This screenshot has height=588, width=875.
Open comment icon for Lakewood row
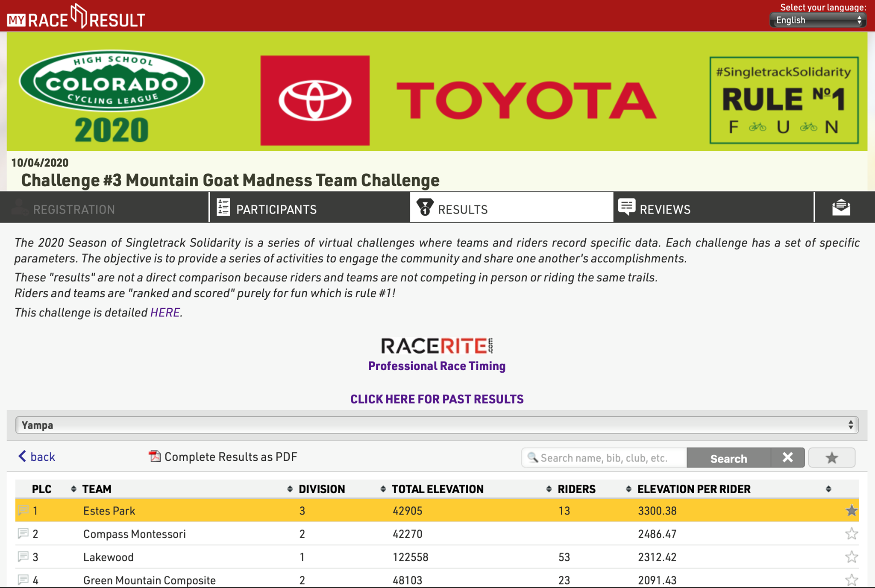click(x=23, y=556)
